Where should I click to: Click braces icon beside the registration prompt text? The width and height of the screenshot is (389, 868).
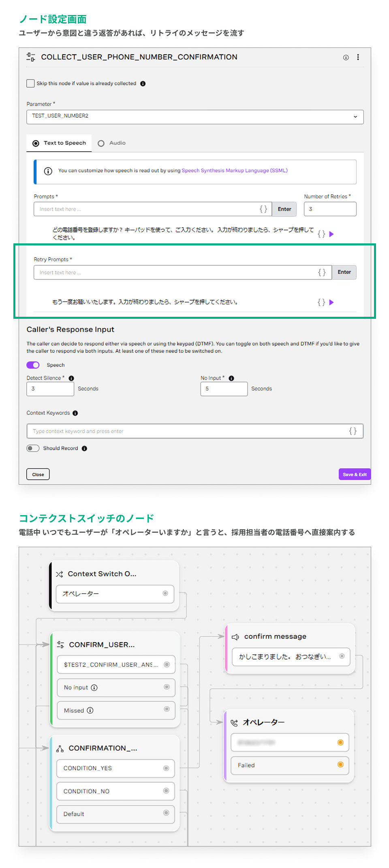coord(321,234)
